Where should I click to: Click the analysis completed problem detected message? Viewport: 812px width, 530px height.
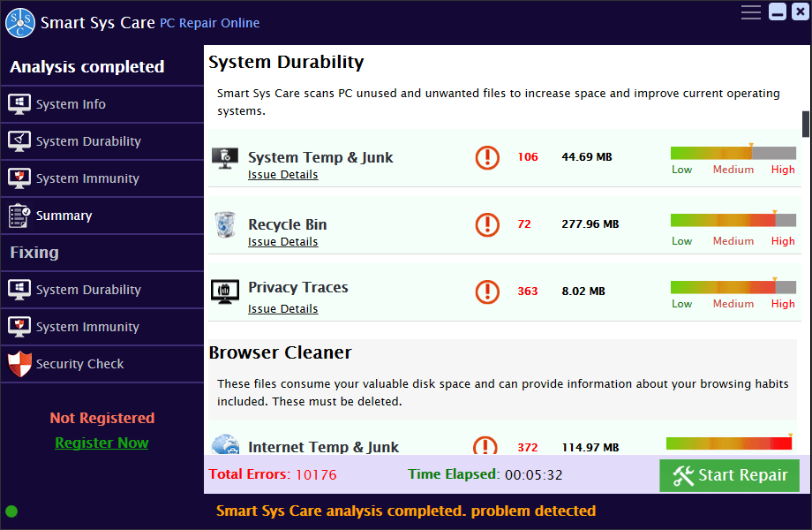click(x=406, y=511)
